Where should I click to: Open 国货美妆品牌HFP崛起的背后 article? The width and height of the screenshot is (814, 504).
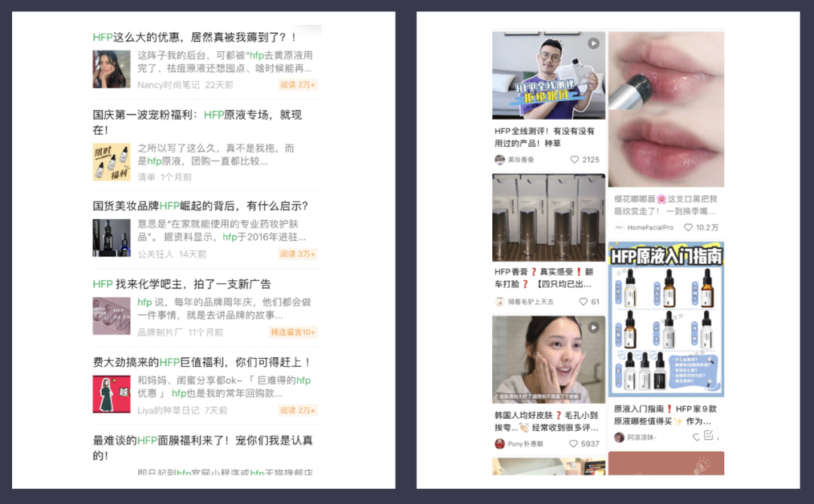click(200, 206)
